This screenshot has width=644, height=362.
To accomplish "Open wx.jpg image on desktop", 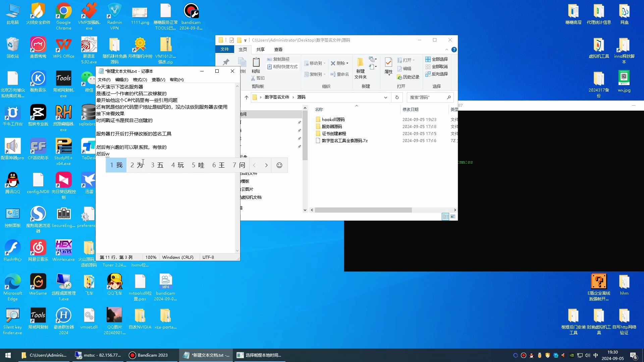I will [x=624, y=81].
